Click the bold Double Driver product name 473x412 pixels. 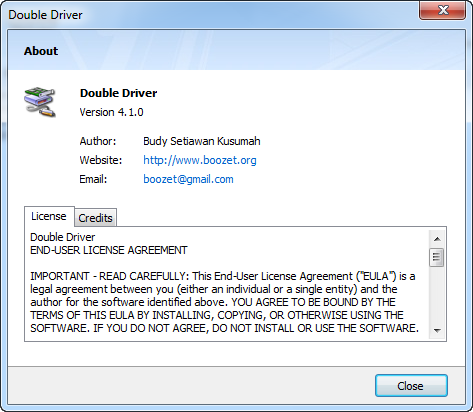click(118, 93)
